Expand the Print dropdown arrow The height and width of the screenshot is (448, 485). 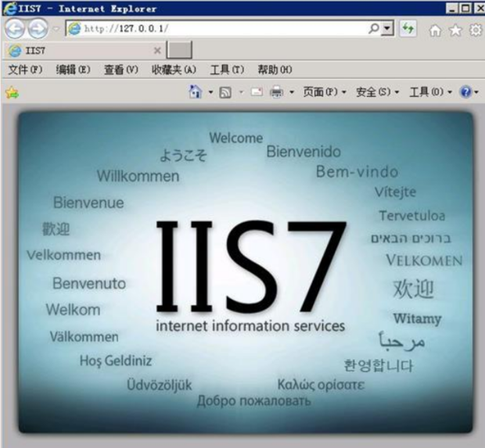pyautogui.click(x=291, y=92)
